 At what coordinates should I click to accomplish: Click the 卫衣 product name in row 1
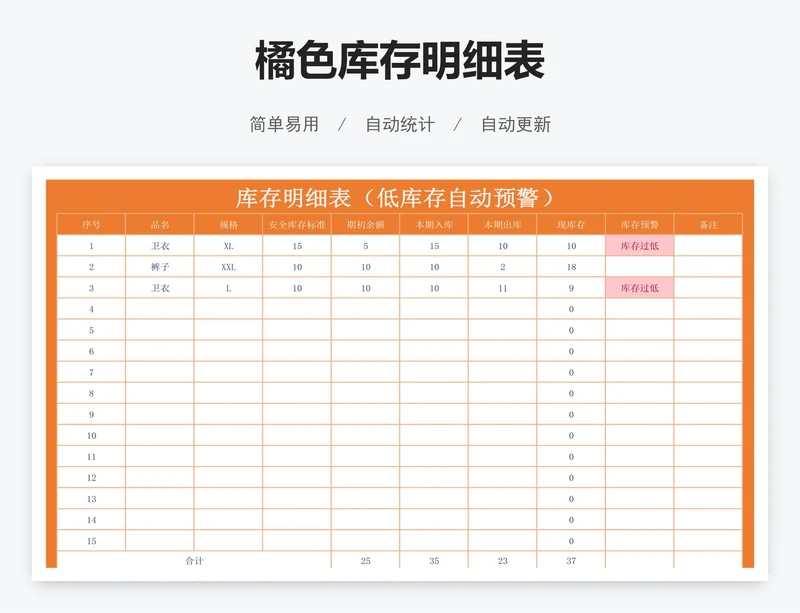pos(160,246)
